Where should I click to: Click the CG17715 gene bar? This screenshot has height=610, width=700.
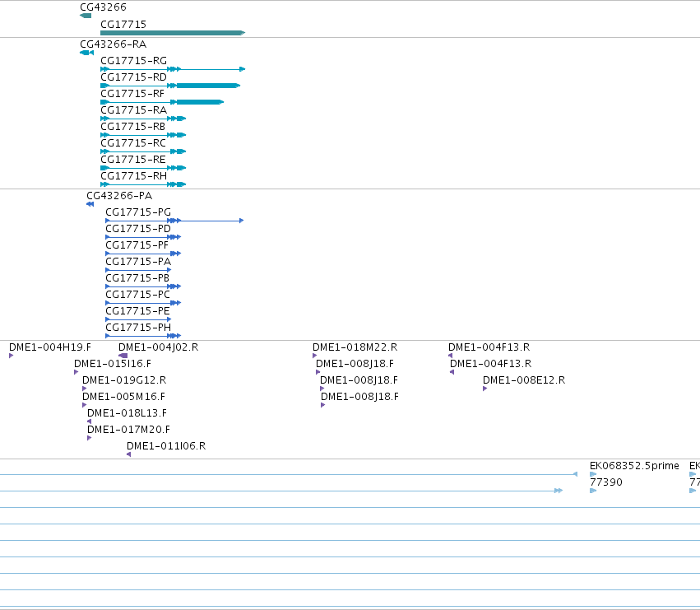point(173,33)
